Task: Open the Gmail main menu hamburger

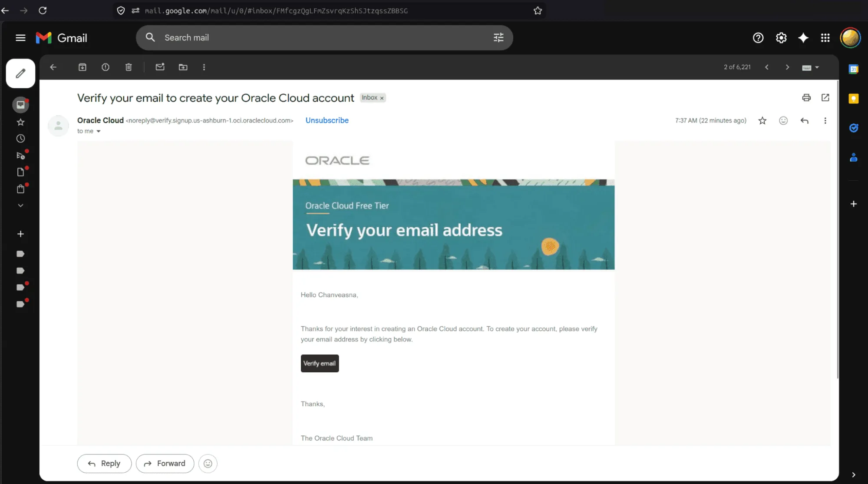Action: point(20,38)
